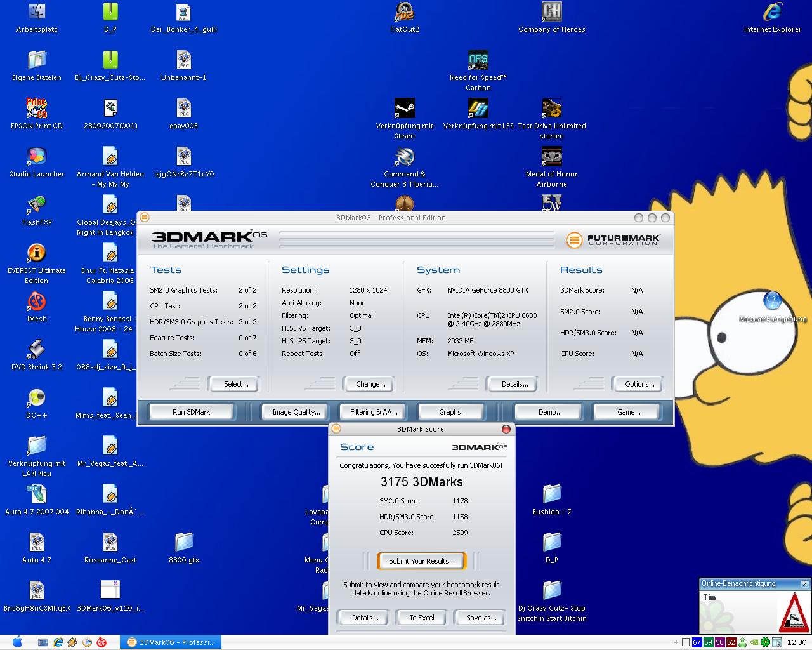Click the Save as... button

pyautogui.click(x=481, y=618)
